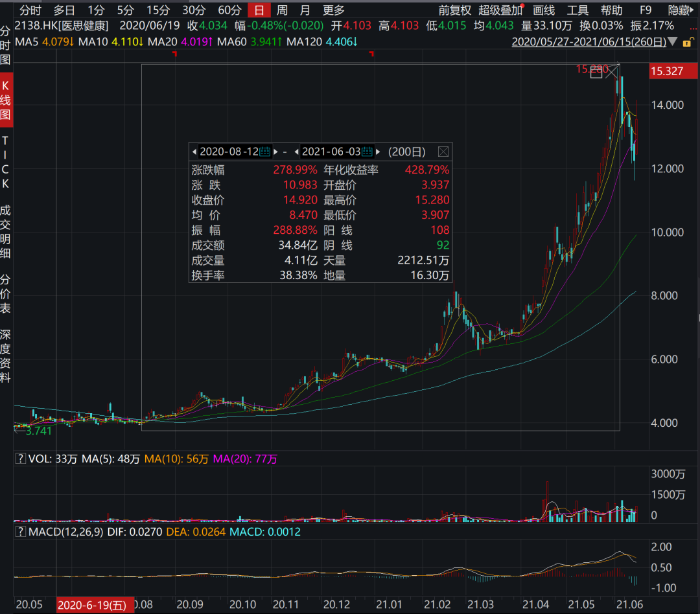Viewport: 700px width, 614px height.
Task: Click the MA20 4.019 moving average label
Action: click(x=180, y=42)
